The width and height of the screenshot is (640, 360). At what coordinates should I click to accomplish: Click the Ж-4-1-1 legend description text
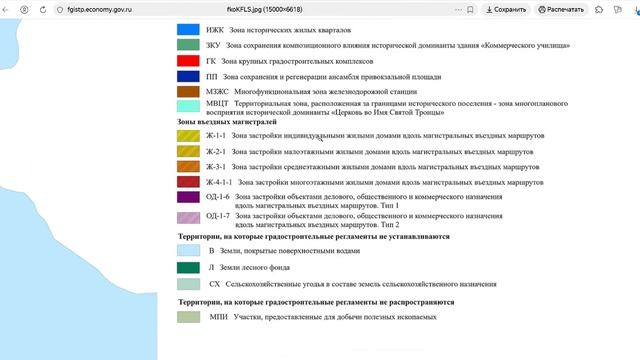(391, 182)
